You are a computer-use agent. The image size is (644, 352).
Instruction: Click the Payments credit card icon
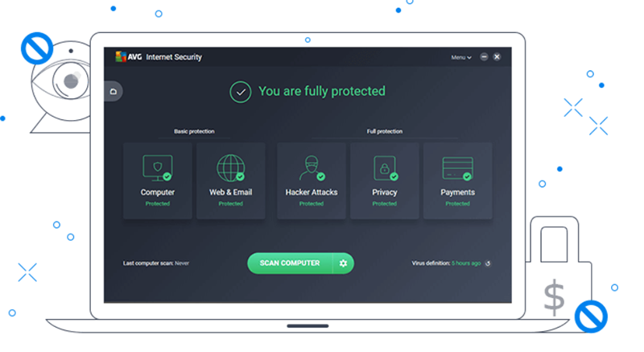click(x=457, y=168)
